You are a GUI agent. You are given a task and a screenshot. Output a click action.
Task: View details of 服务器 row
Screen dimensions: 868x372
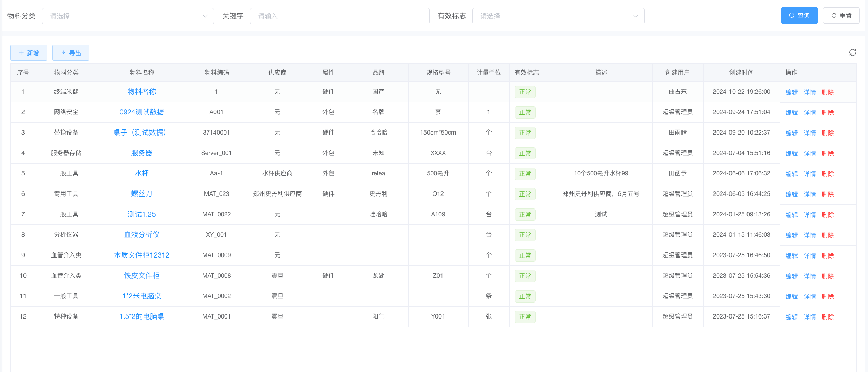tap(809, 153)
